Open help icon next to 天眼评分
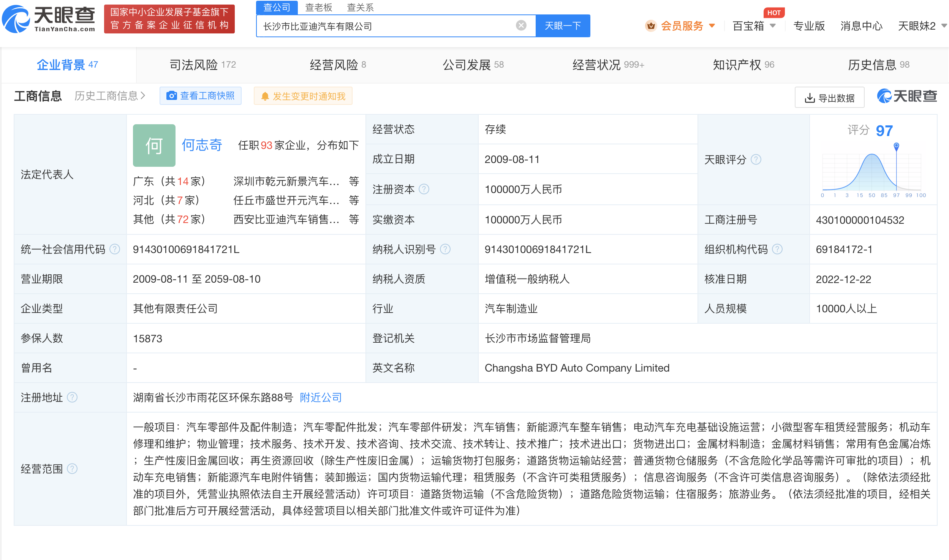This screenshot has width=949, height=560. click(x=756, y=160)
